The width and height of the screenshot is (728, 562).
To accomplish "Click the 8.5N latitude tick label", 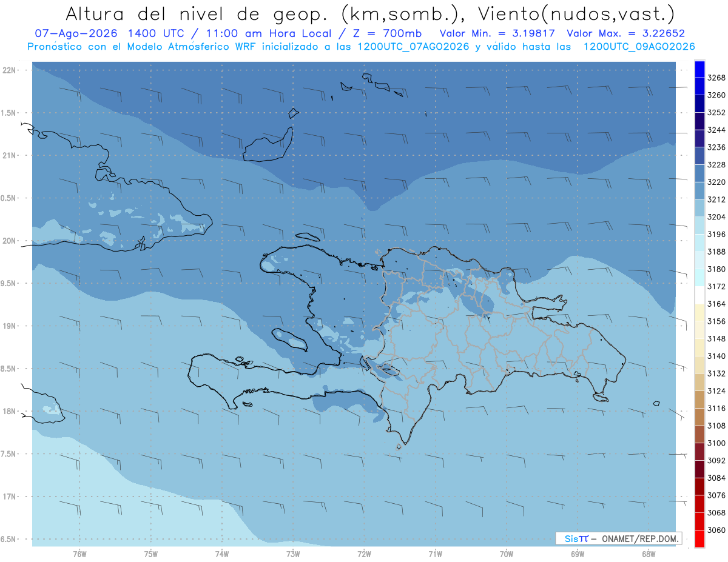I will pyautogui.click(x=8, y=369).
